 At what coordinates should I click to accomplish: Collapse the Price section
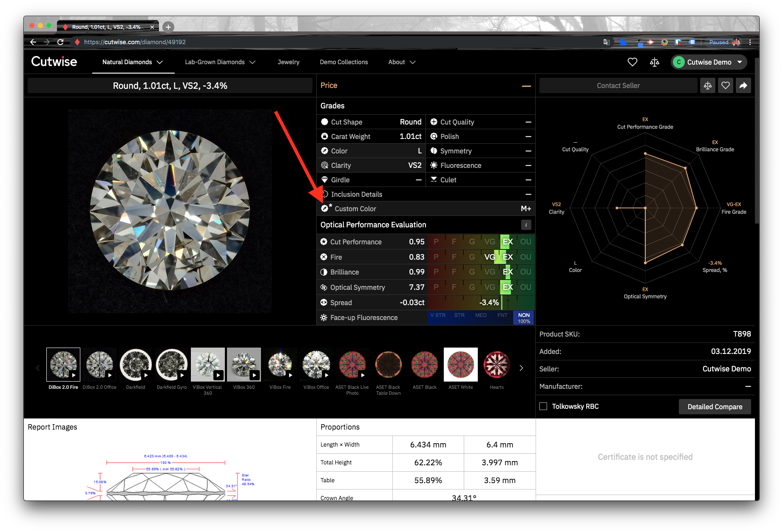(x=526, y=86)
